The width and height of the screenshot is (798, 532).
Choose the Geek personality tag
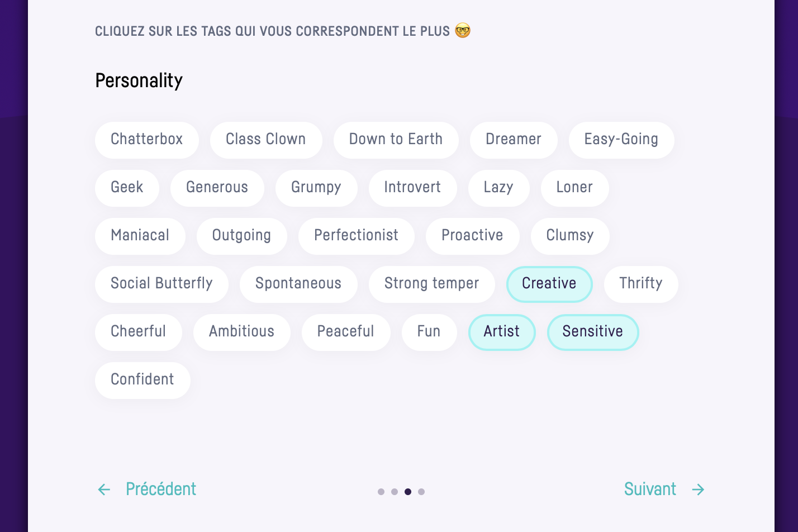point(127,188)
